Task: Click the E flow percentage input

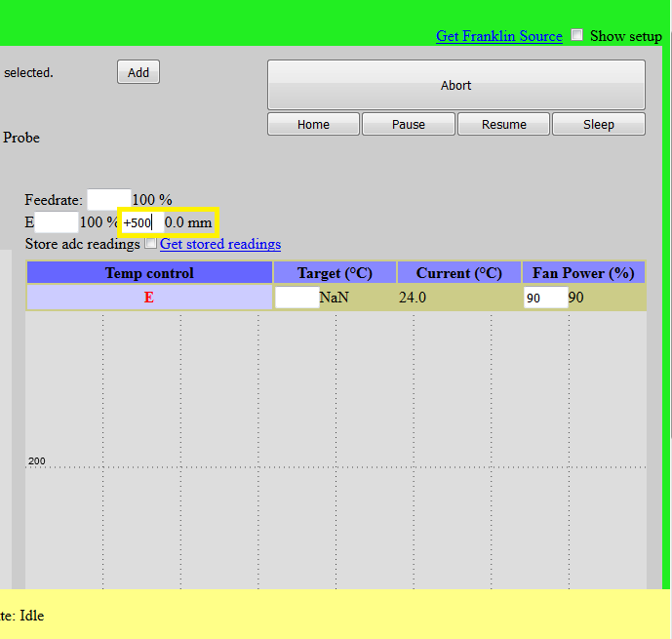Action: pyautogui.click(x=56, y=222)
